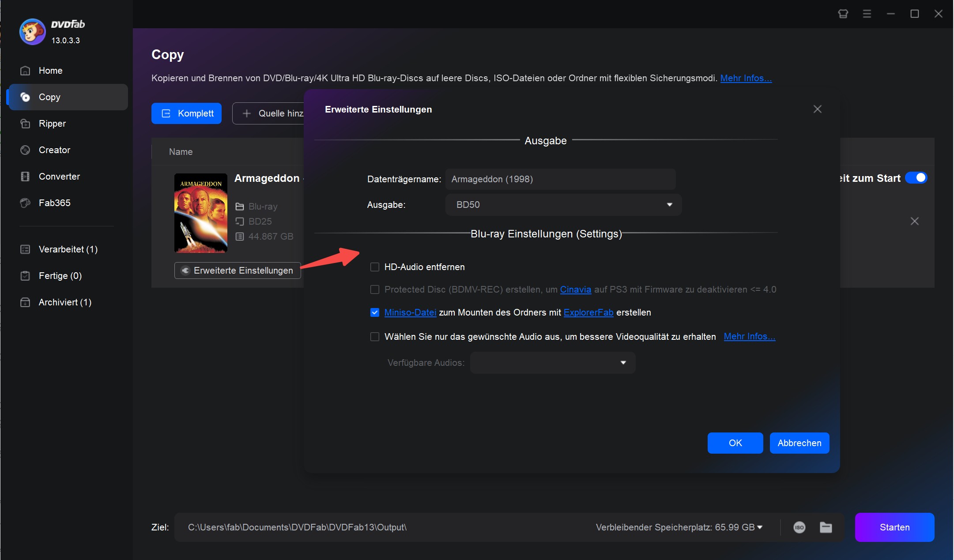Edit the Datenträgername input field
Screen dimensions: 954x560
tap(561, 179)
